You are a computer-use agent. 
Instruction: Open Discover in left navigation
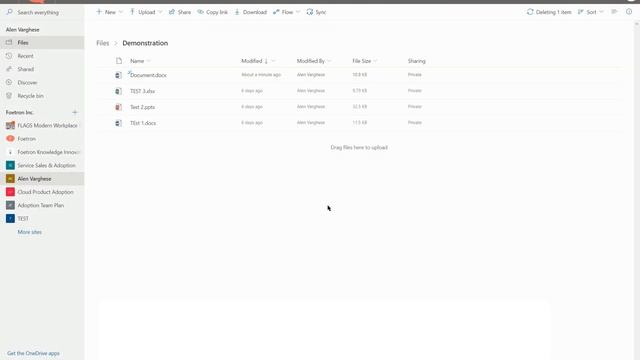coord(42,82)
